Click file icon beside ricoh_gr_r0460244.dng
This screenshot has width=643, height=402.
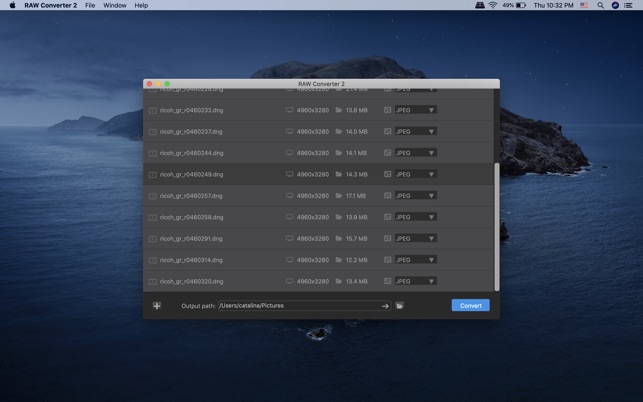[x=153, y=153]
